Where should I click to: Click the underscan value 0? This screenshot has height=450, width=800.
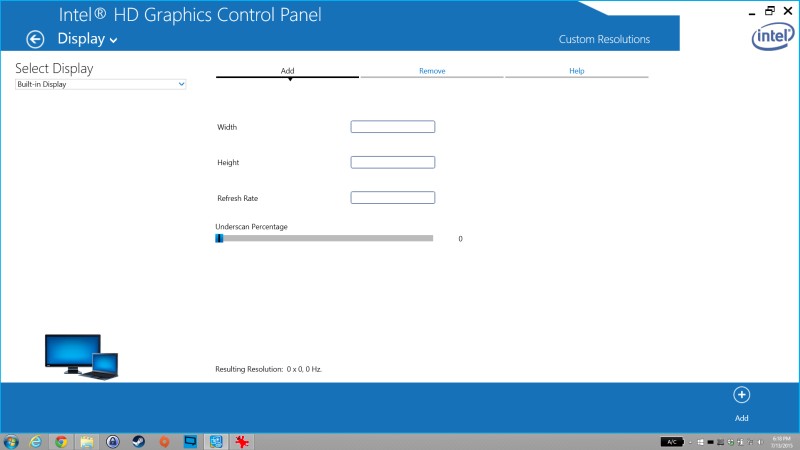click(460, 239)
